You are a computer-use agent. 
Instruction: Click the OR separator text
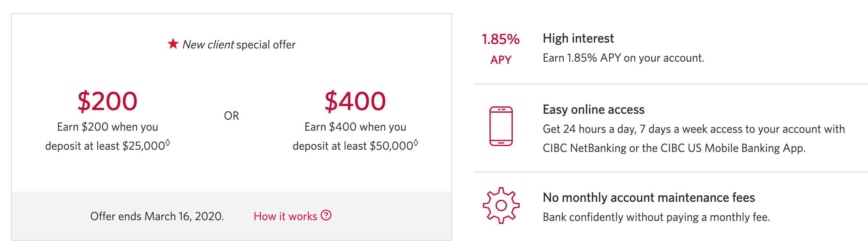[232, 116]
